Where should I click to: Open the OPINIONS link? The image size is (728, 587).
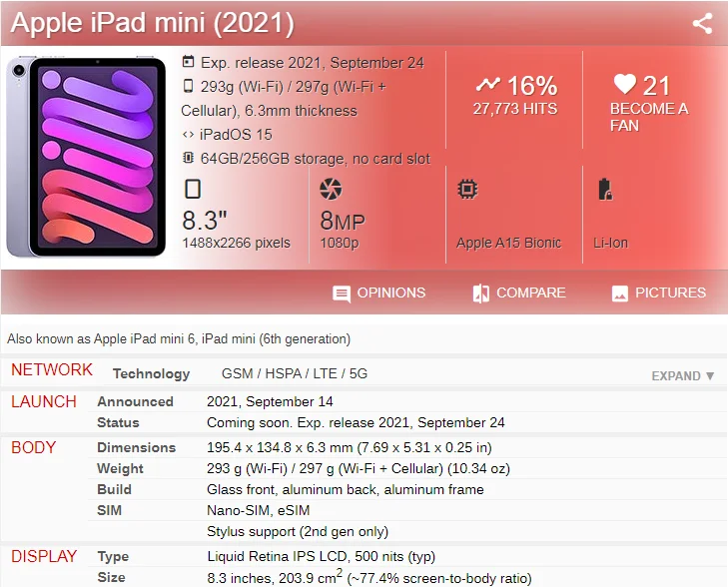tap(390, 293)
